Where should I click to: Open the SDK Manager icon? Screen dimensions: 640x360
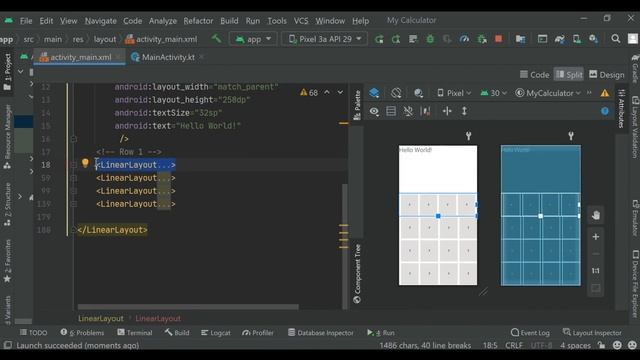(x=593, y=39)
